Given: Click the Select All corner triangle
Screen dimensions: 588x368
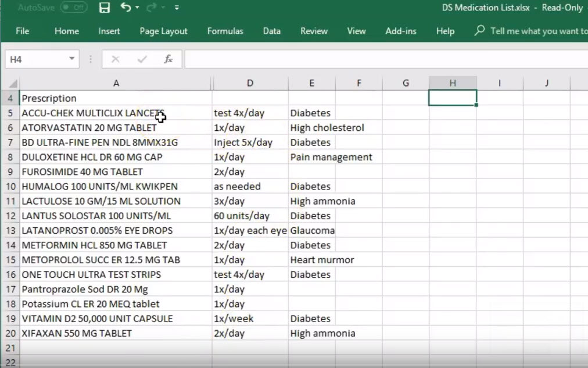Looking at the screenshot, I should click(13, 83).
